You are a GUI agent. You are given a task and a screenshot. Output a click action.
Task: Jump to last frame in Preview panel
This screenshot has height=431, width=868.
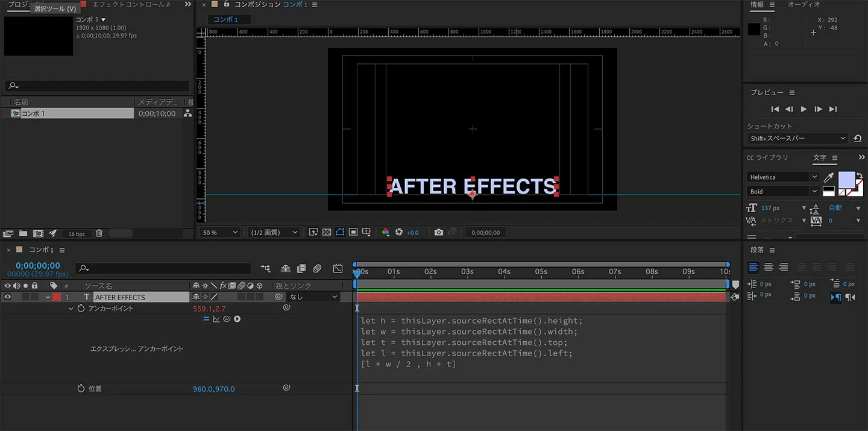point(833,109)
